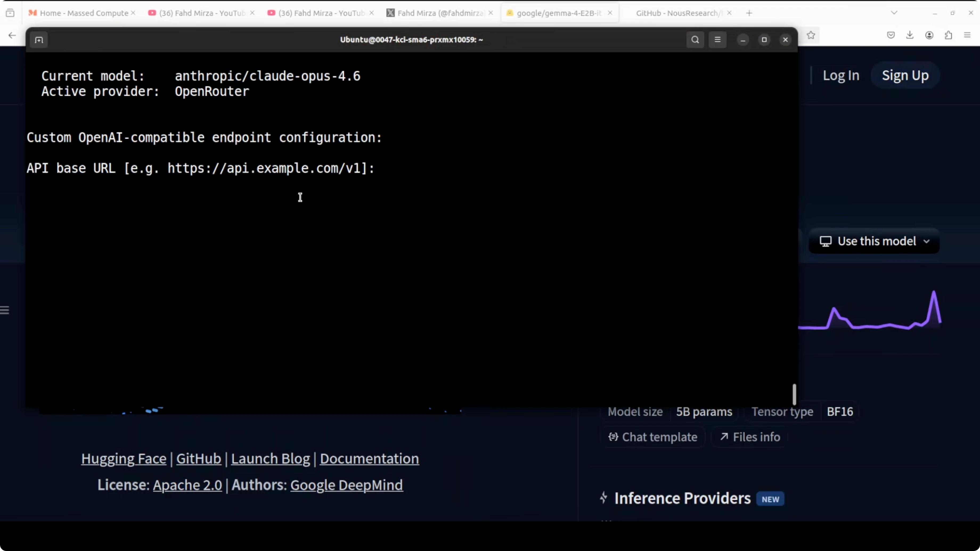Click the browser back arrow

pyautogui.click(x=12, y=35)
